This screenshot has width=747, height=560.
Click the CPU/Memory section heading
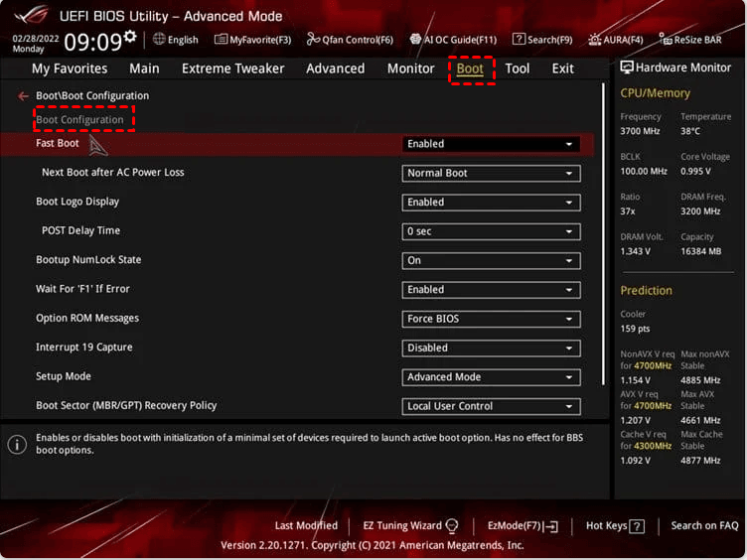655,93
